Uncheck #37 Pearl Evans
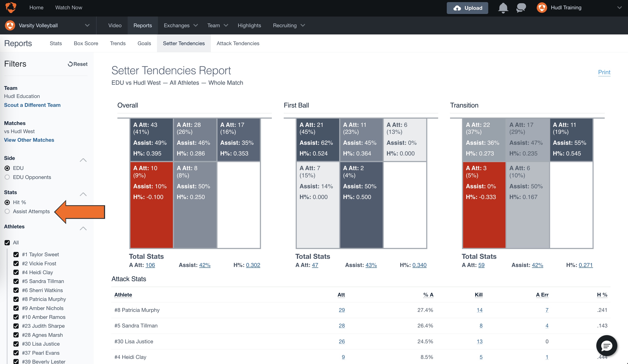The height and width of the screenshot is (364, 628). pos(16,353)
